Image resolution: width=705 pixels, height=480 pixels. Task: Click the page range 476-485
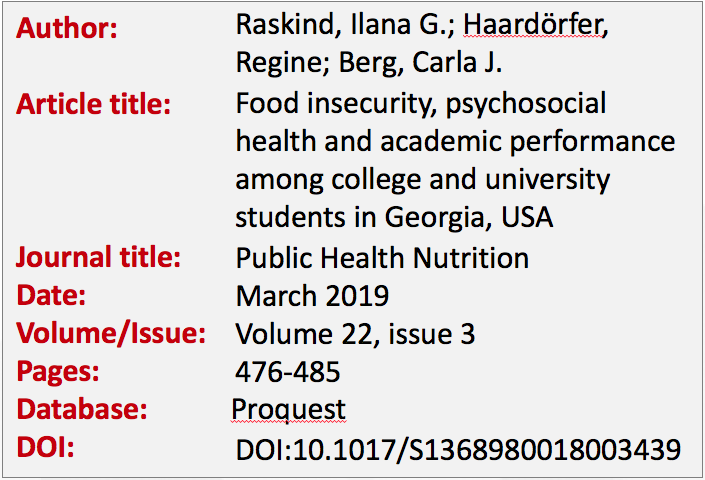288,372
